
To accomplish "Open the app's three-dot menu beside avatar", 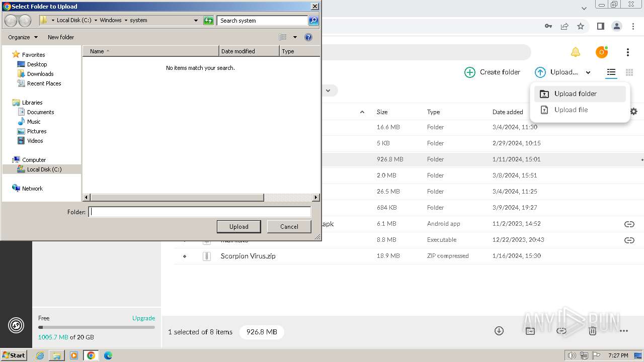I will pos(628,52).
